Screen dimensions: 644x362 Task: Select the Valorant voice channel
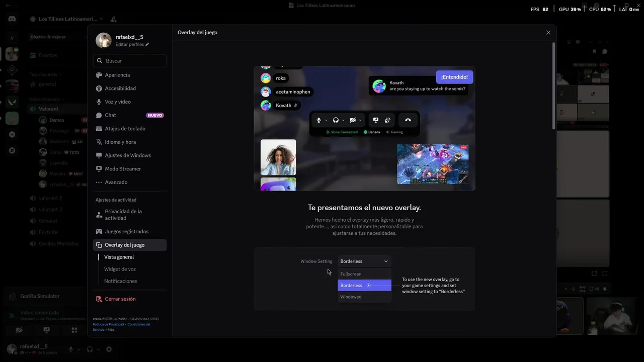tap(48, 109)
